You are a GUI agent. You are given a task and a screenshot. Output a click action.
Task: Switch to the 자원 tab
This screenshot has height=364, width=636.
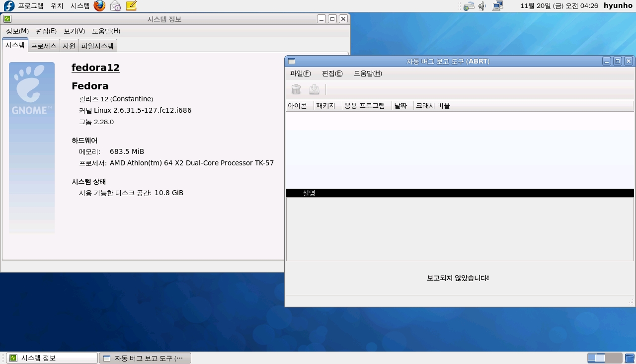coord(69,46)
